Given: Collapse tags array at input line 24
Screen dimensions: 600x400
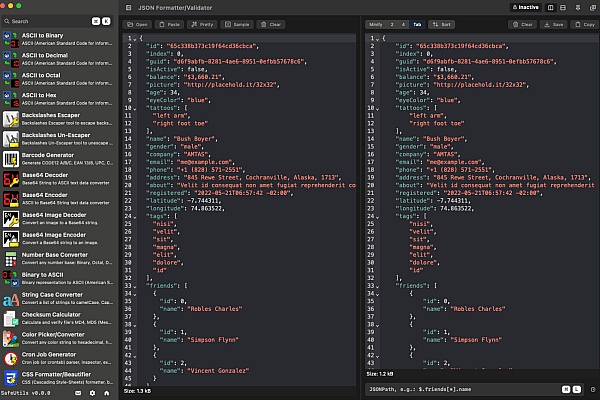Looking at the screenshot, I should click(x=135, y=217).
